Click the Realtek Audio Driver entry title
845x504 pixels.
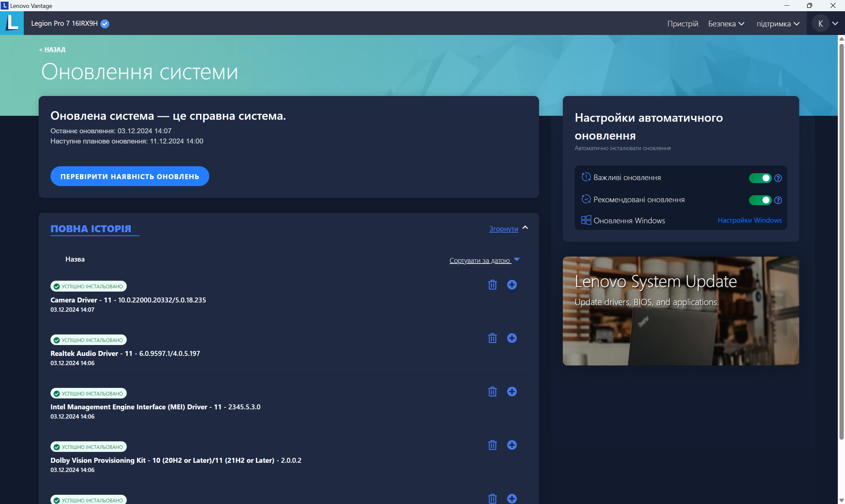click(x=125, y=354)
